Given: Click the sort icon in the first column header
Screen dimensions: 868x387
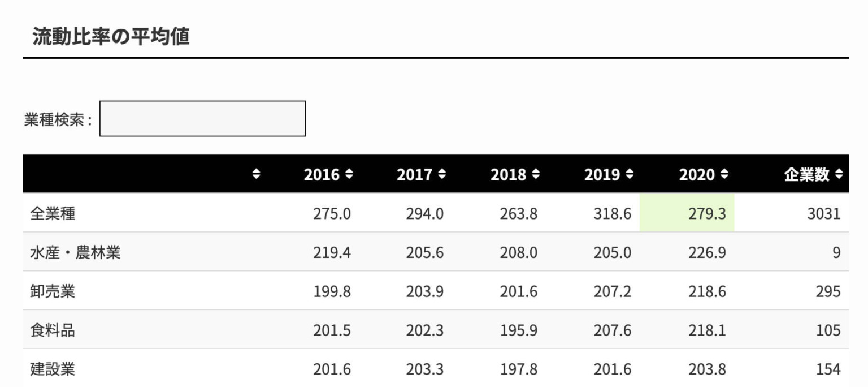Looking at the screenshot, I should coord(257,175).
